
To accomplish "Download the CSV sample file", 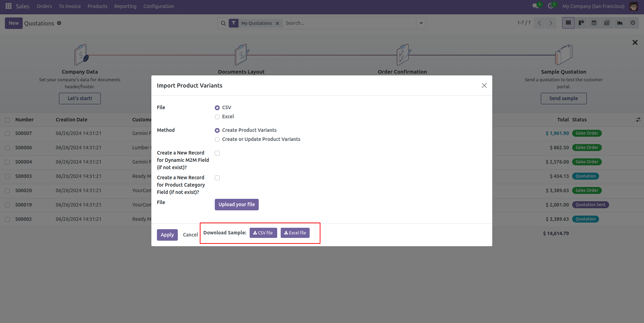I will pyautogui.click(x=263, y=233).
